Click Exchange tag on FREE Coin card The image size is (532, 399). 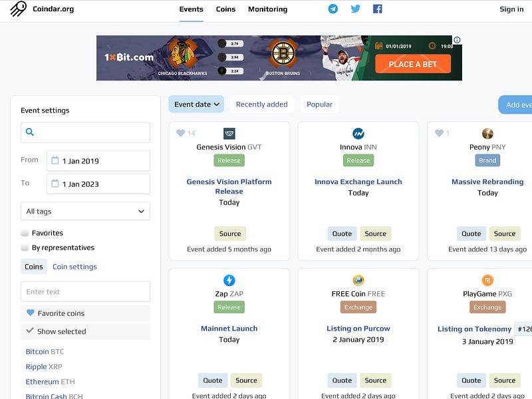click(x=358, y=307)
